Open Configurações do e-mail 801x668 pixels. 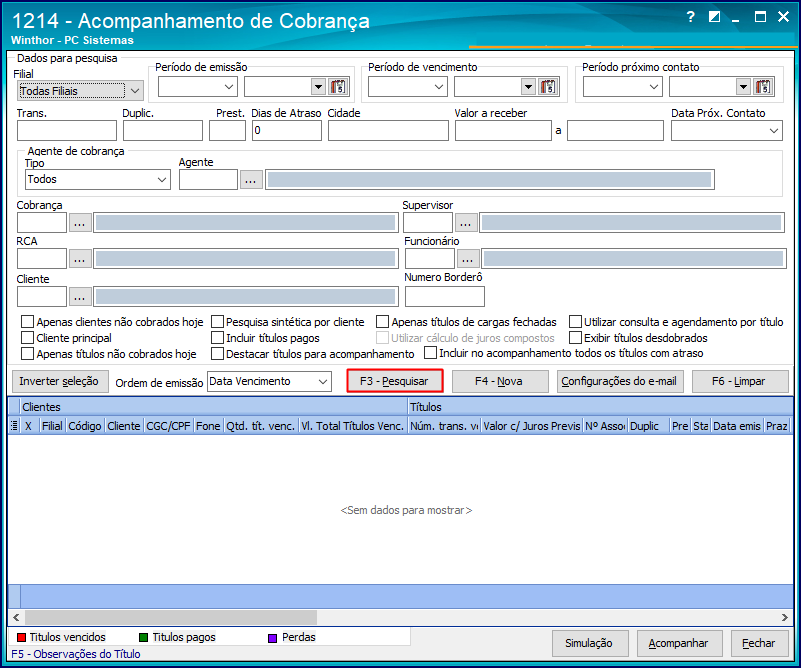coord(620,381)
